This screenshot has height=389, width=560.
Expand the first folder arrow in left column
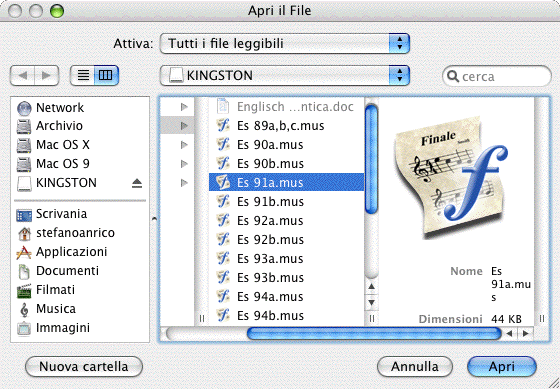(x=184, y=106)
